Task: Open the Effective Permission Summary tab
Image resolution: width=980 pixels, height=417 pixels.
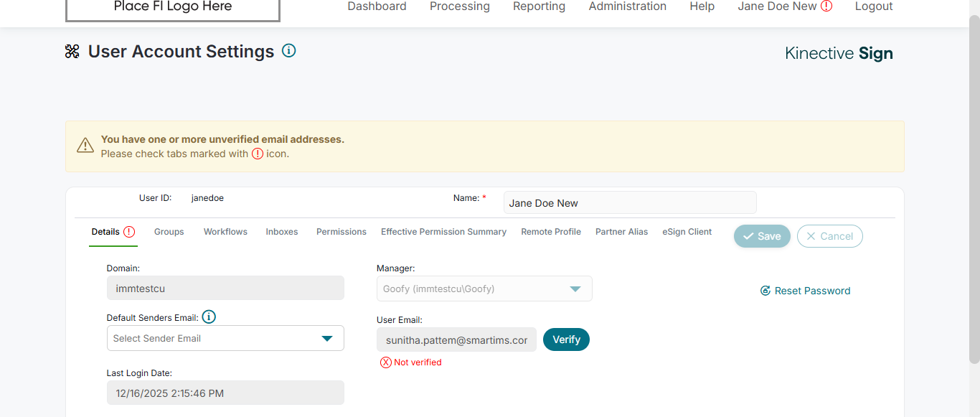Action: (x=443, y=232)
